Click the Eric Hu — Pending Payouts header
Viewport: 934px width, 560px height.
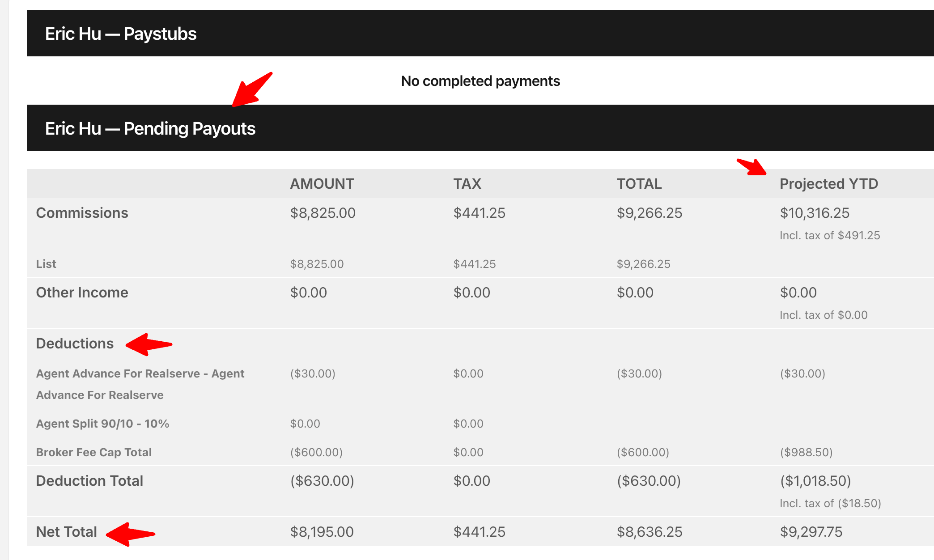pos(150,128)
